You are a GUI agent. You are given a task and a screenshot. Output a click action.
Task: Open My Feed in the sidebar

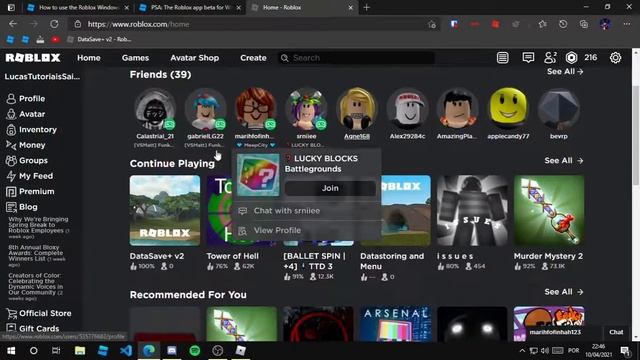(29, 176)
